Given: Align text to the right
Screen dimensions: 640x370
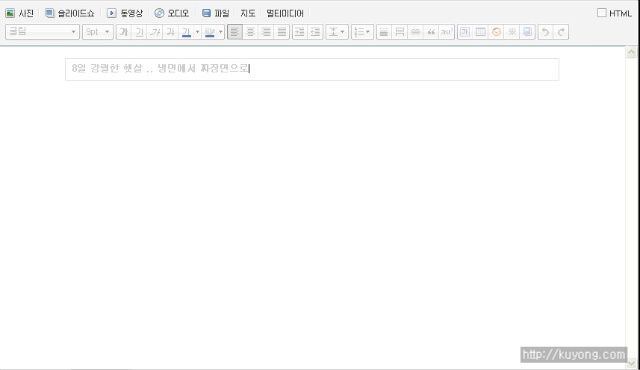Looking at the screenshot, I should pyautogui.click(x=266, y=32).
